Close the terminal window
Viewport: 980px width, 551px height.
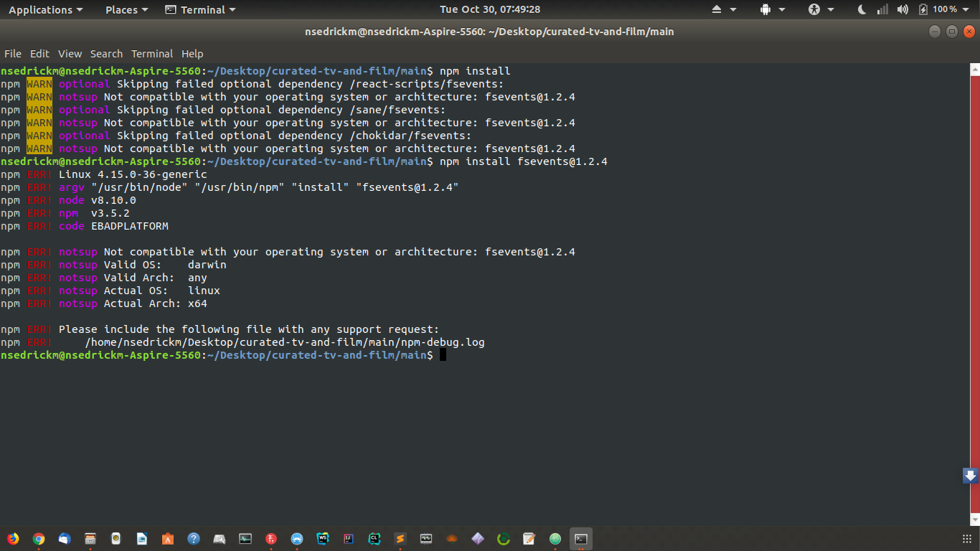tap(969, 31)
